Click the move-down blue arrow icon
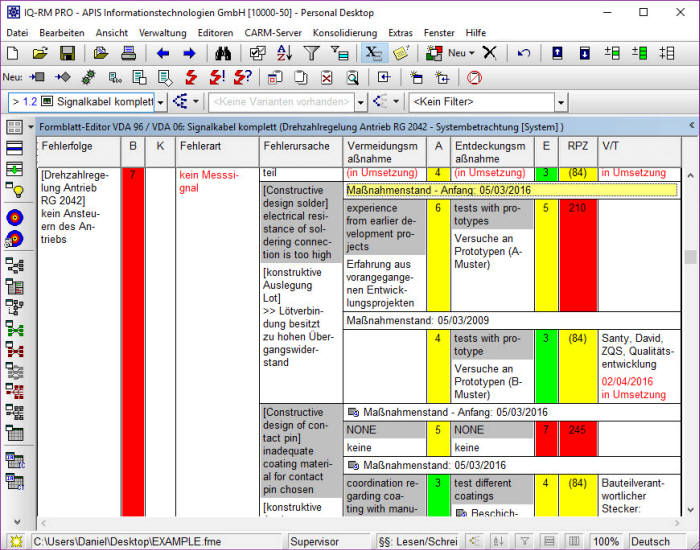Viewport: 700px width, 550px height. pos(584,54)
